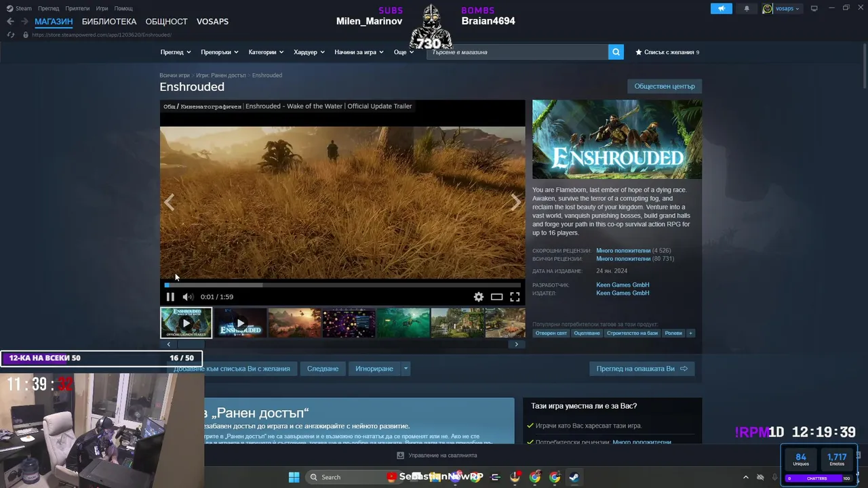Open the wishlist Списък с желания
The width and height of the screenshot is (868, 488).
pos(667,52)
